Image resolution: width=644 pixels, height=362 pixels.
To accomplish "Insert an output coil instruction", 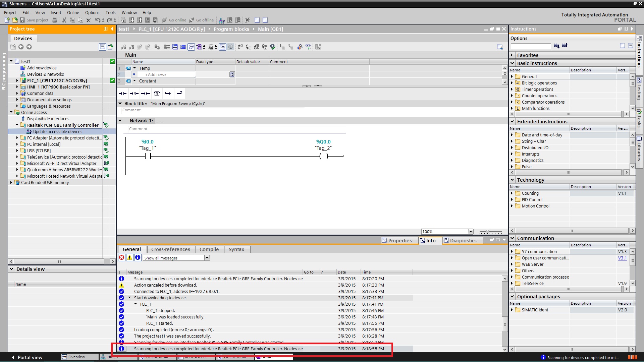I will click(x=146, y=94).
